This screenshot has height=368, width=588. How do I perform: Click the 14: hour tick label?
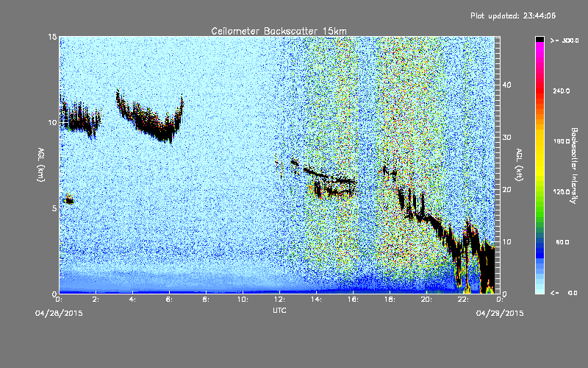click(317, 300)
